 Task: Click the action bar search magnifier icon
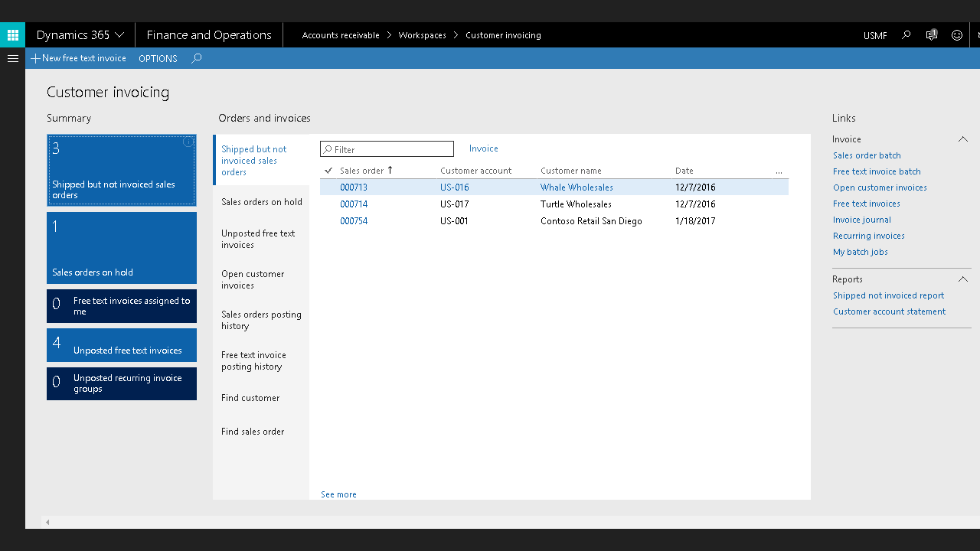coord(197,58)
